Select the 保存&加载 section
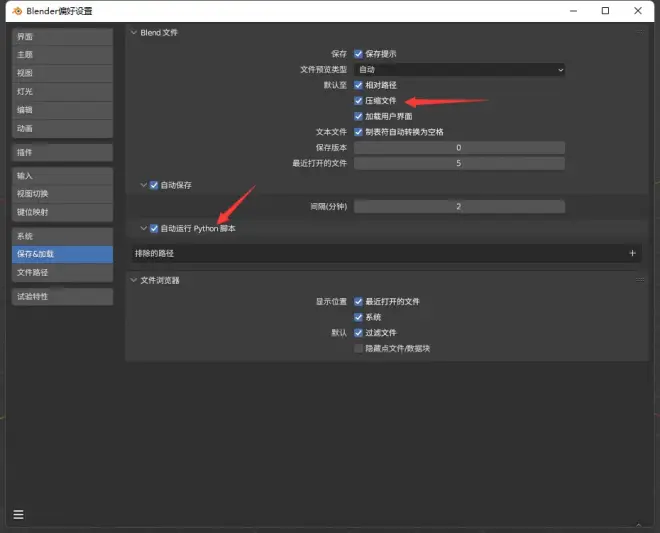 point(62,254)
